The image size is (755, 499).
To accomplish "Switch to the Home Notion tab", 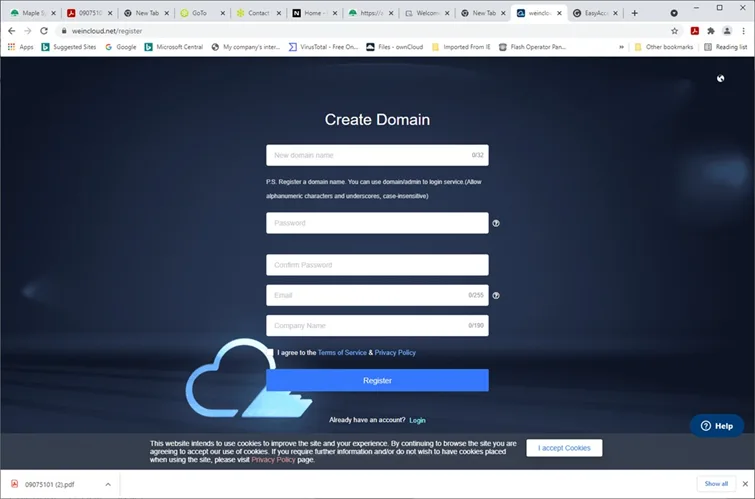I will [x=315, y=13].
